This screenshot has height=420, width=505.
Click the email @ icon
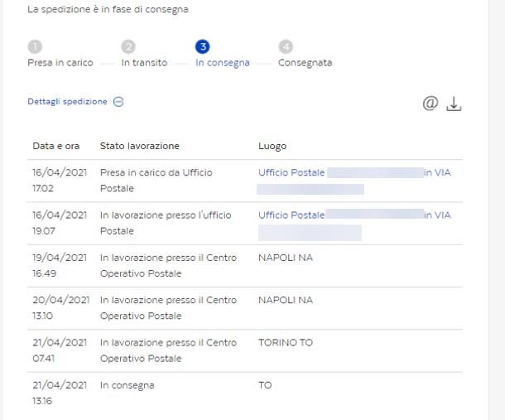(x=430, y=104)
